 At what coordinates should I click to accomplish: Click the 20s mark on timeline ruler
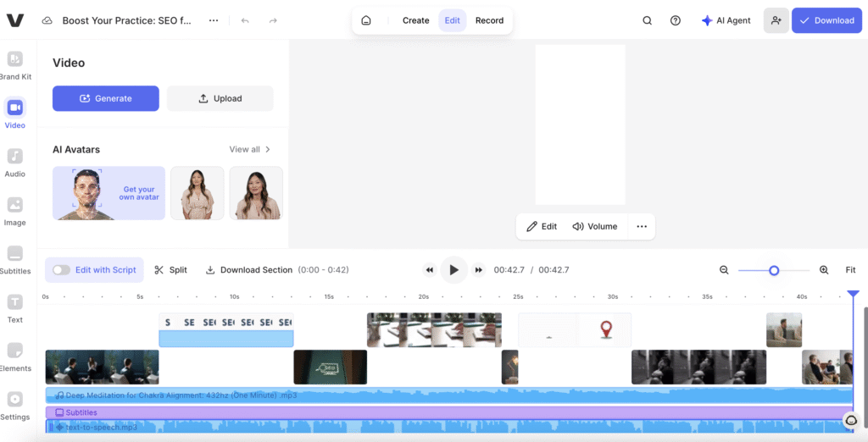pyautogui.click(x=424, y=297)
